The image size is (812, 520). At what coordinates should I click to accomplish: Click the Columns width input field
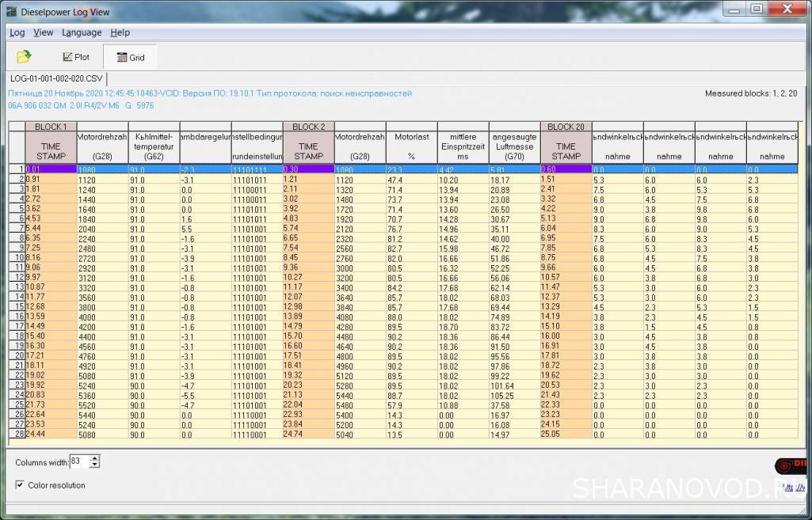pyautogui.click(x=79, y=461)
